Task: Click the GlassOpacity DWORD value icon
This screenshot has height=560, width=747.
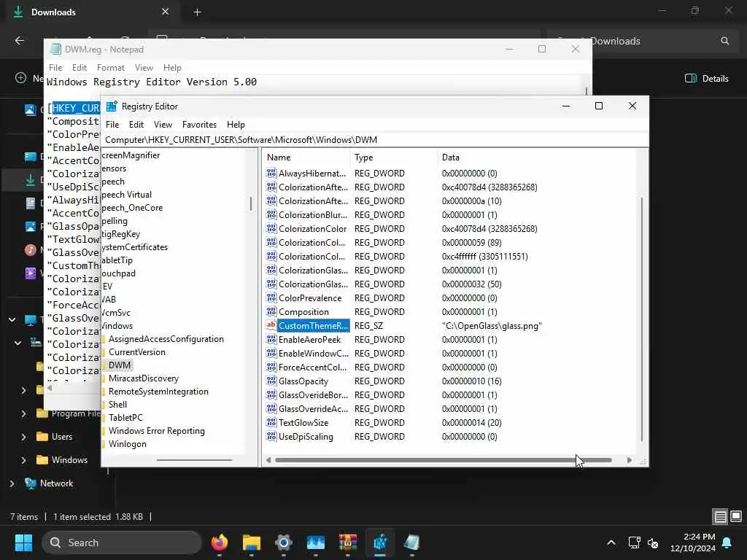Action: coord(271,381)
